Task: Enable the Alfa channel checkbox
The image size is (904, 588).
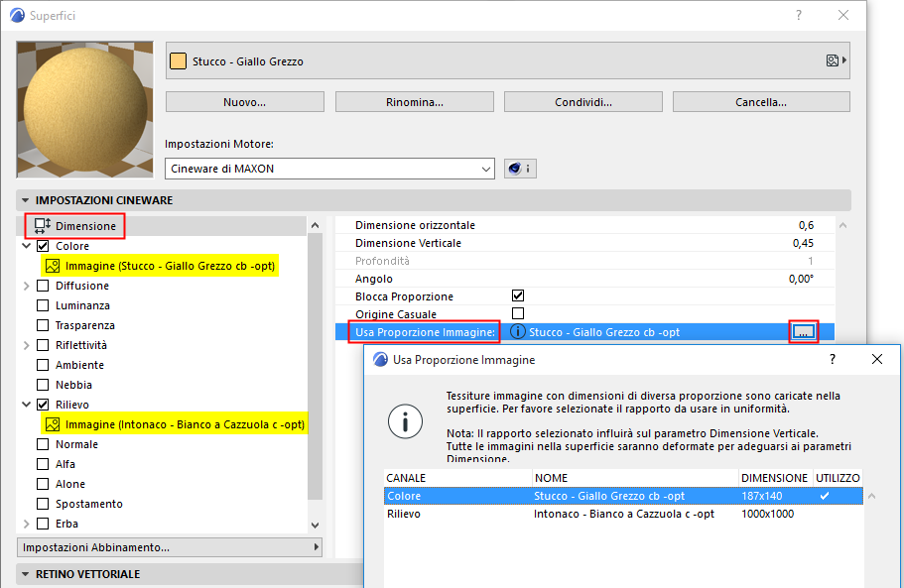Action: coord(43,464)
